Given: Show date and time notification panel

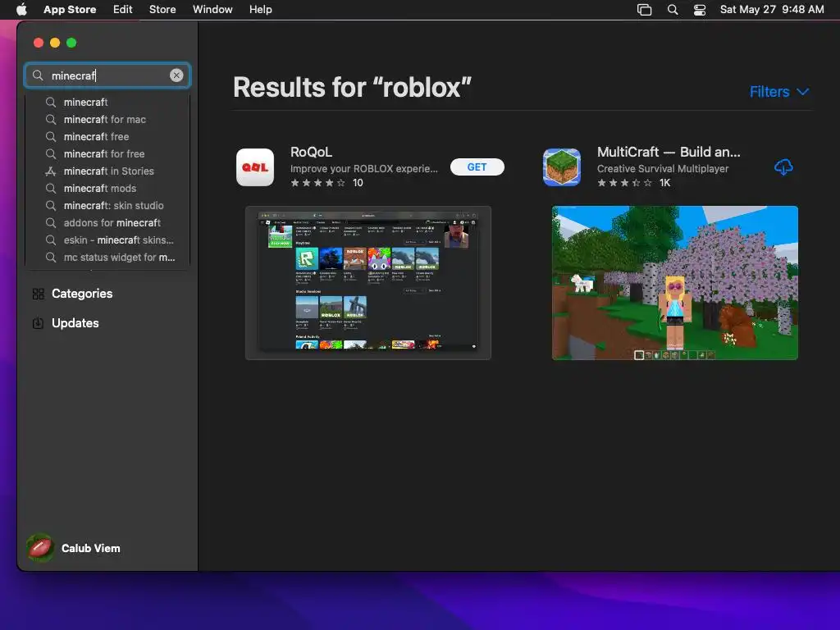Looking at the screenshot, I should [772, 9].
